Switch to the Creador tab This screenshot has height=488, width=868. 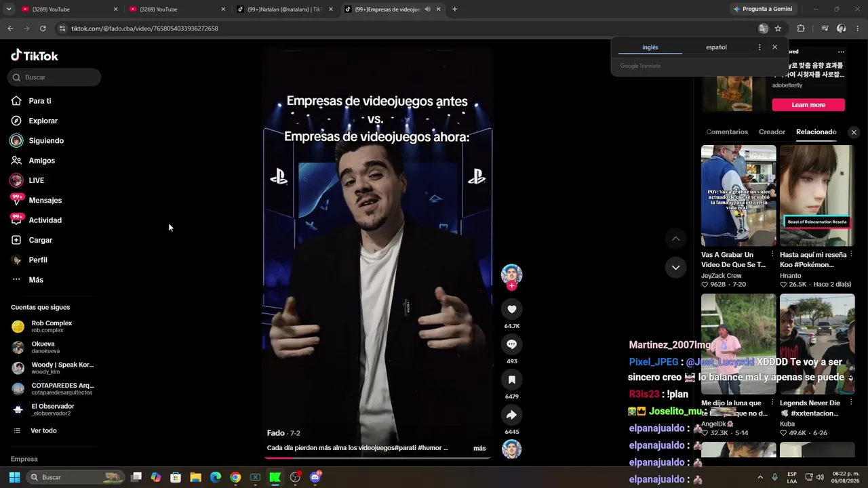click(x=772, y=132)
